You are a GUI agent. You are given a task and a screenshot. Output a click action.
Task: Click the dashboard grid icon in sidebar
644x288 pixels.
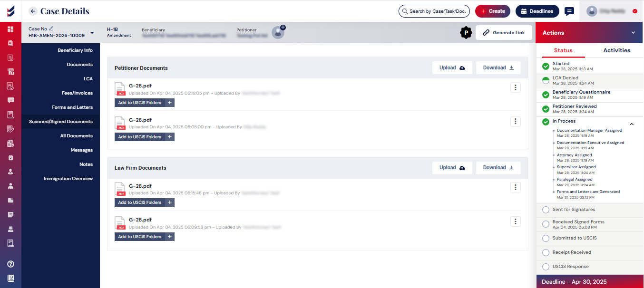coord(10,29)
